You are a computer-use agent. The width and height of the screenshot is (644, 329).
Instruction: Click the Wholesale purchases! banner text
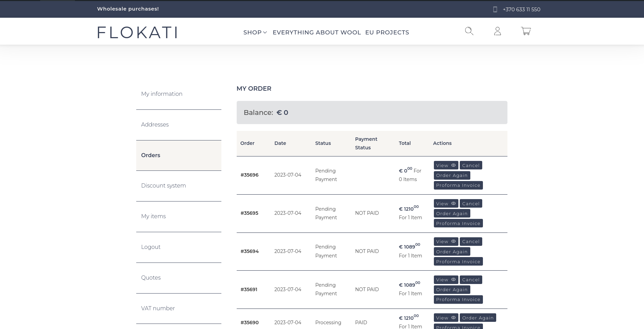click(x=128, y=9)
